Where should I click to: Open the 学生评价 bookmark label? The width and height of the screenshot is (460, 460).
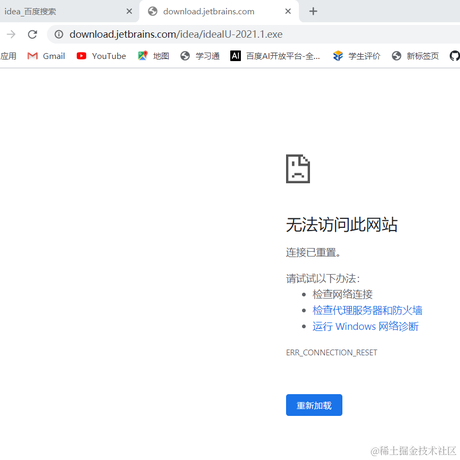364,56
